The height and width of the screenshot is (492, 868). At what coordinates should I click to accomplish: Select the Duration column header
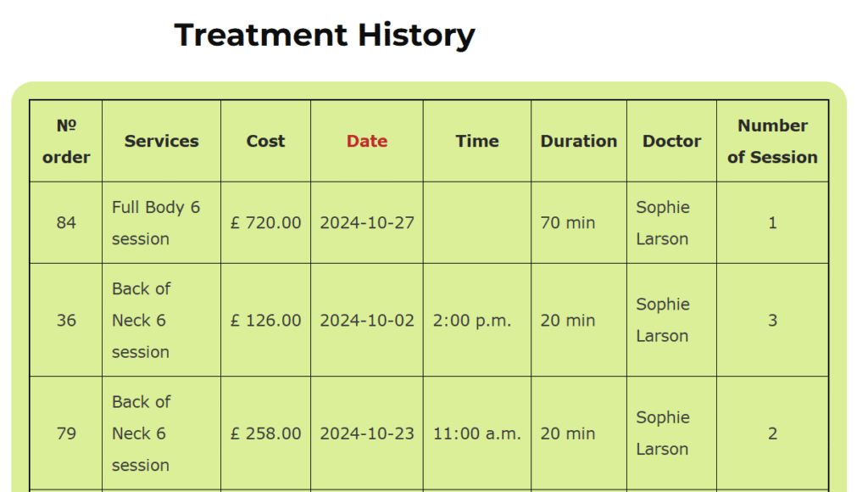[579, 142]
